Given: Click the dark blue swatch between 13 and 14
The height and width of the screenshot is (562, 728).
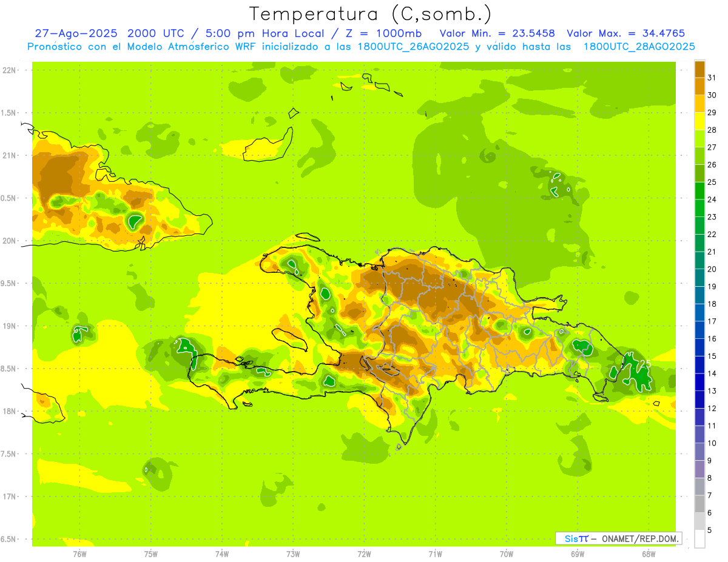Looking at the screenshot, I should [699, 382].
